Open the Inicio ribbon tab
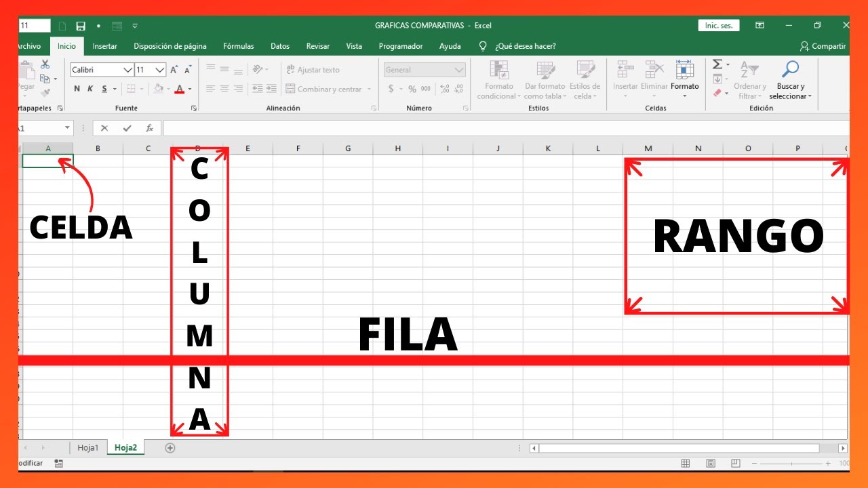 [66, 46]
